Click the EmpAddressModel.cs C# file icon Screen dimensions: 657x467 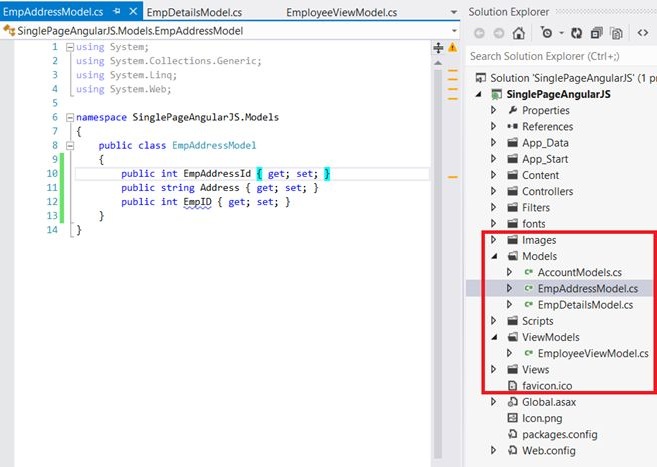[529, 288]
